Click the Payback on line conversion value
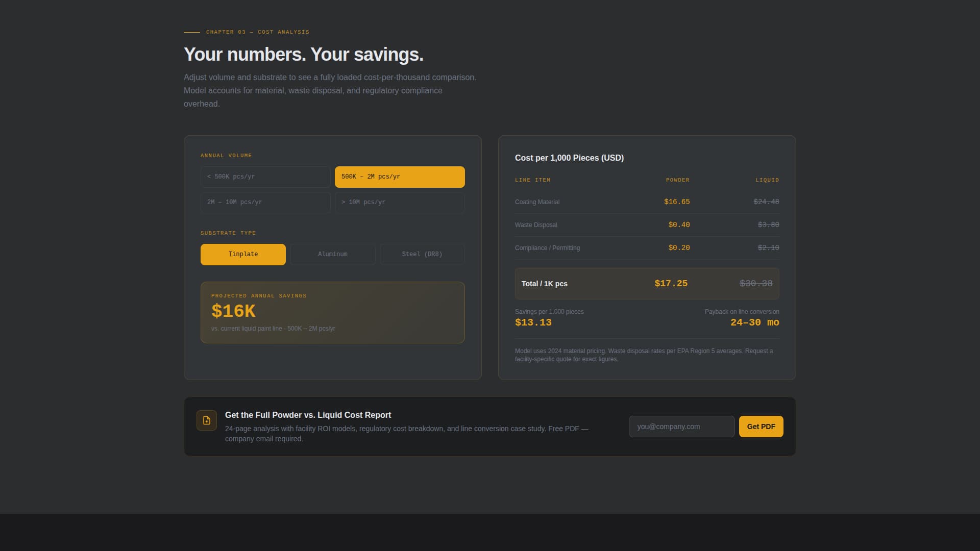This screenshot has width=980, height=551. click(x=754, y=322)
